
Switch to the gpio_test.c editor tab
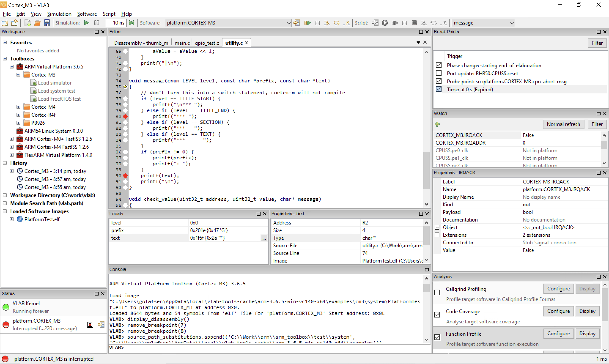pos(207,43)
